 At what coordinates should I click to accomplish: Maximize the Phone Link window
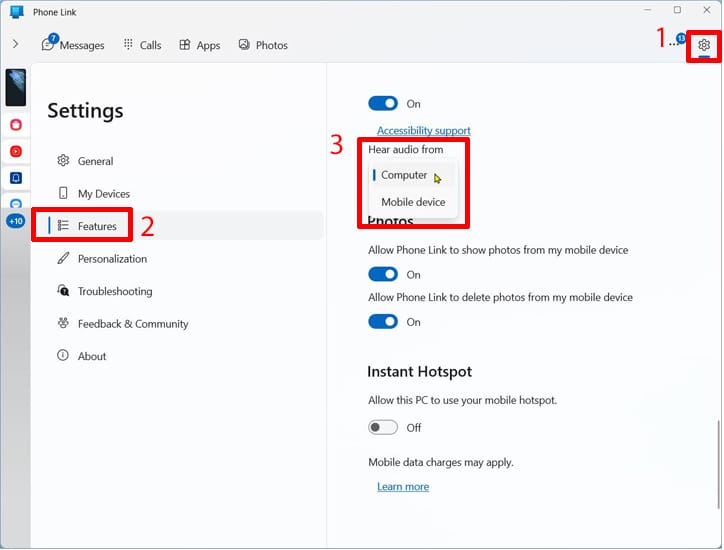coord(677,10)
